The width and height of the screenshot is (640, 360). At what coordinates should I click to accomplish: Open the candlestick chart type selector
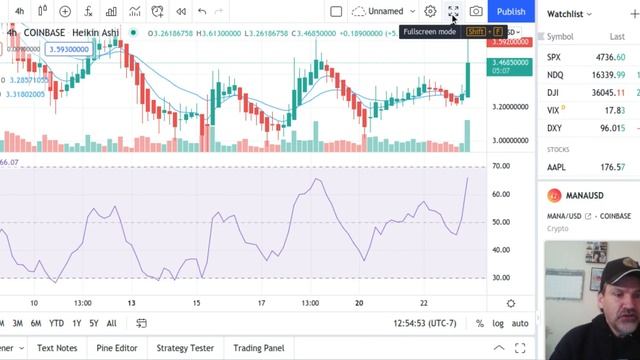(42, 11)
